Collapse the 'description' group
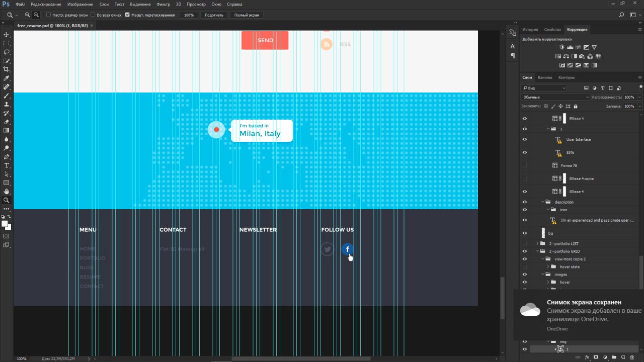 click(x=542, y=202)
